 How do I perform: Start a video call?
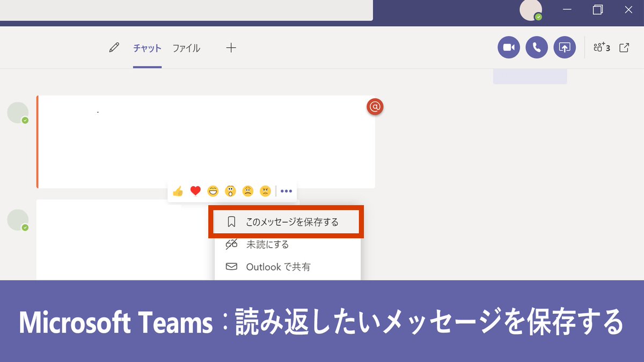(509, 48)
